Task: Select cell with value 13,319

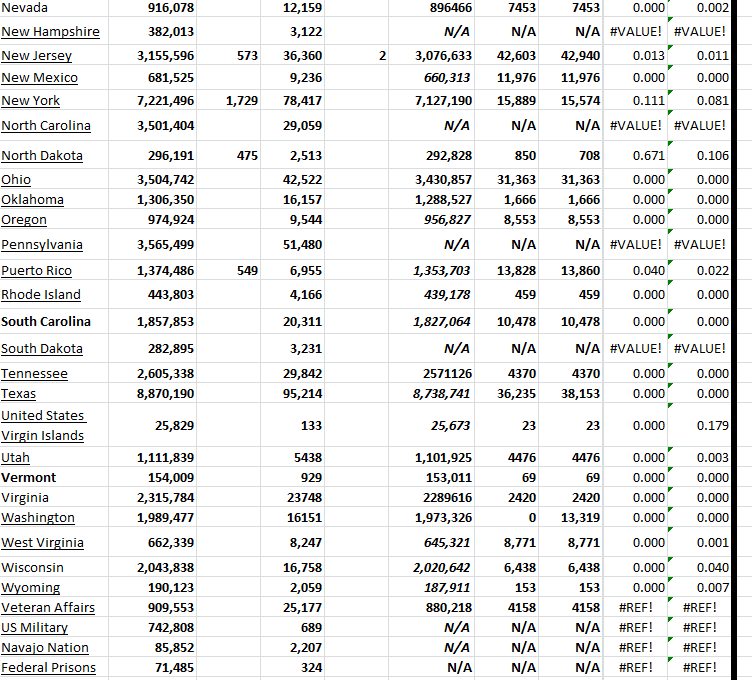Action: pyautogui.click(x=571, y=518)
